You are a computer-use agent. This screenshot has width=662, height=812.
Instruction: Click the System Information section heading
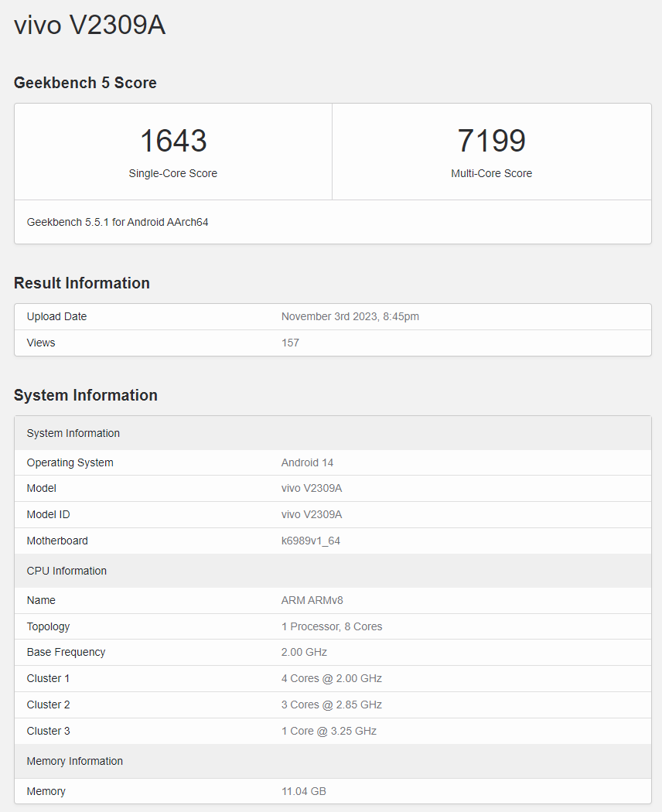(x=86, y=395)
